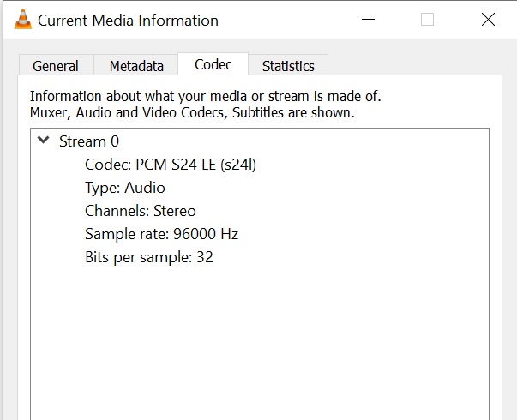This screenshot has width=517, height=420.
Task: Close the Current Media Information window
Action: pyautogui.click(x=488, y=20)
